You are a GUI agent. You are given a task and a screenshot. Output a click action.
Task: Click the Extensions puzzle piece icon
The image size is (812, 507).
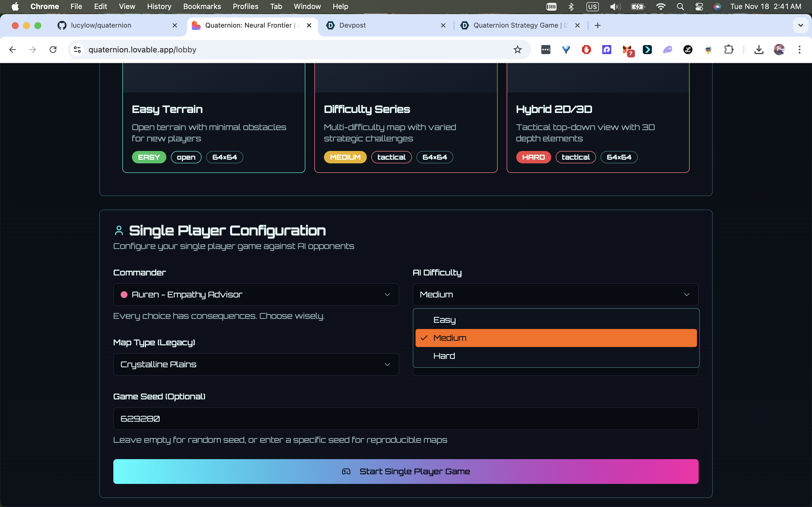click(x=729, y=50)
